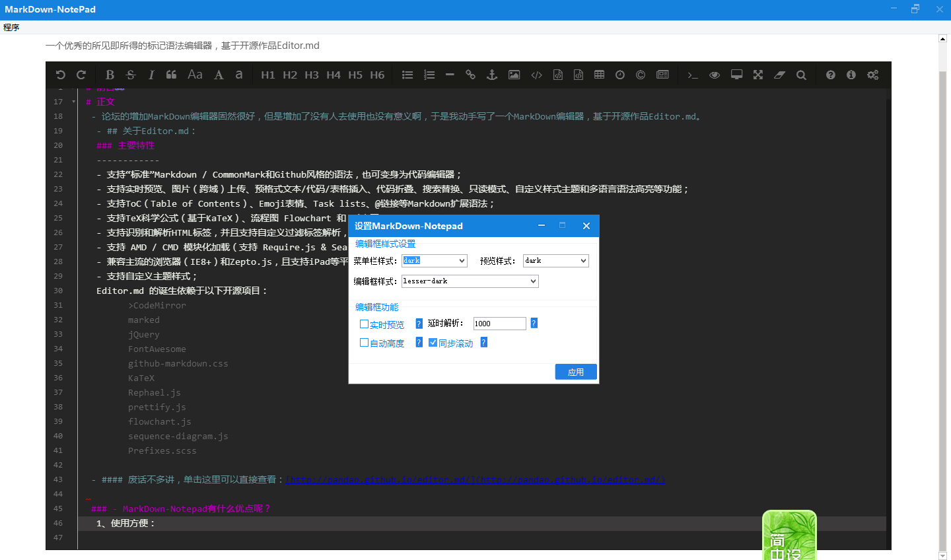951x560 pixels.
Task: Insert heading level H3
Action: coord(312,75)
